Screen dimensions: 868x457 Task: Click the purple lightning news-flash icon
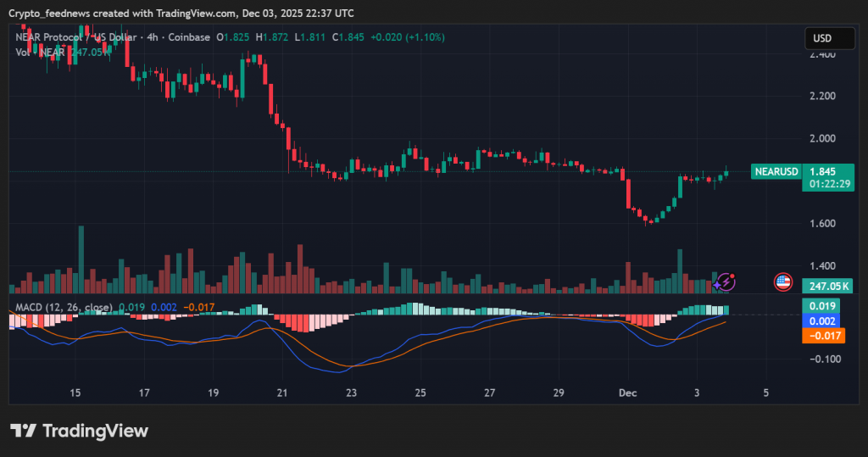click(x=726, y=281)
